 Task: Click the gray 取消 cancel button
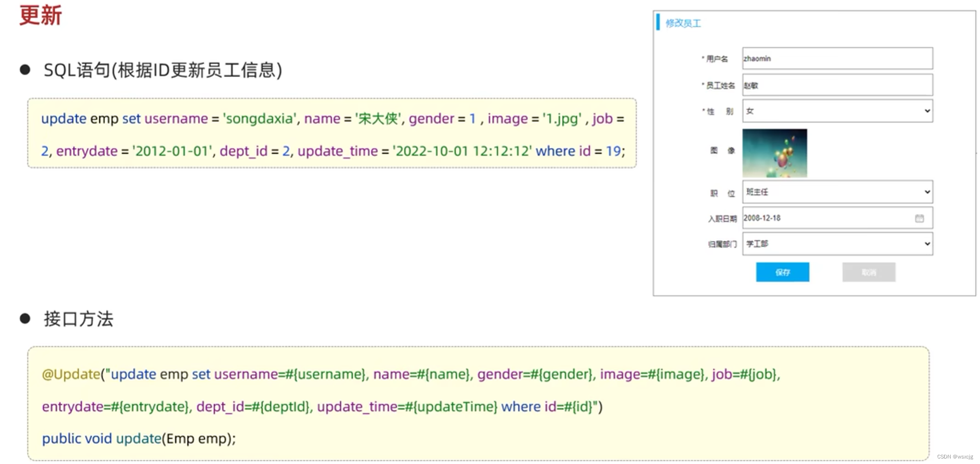coord(868,272)
